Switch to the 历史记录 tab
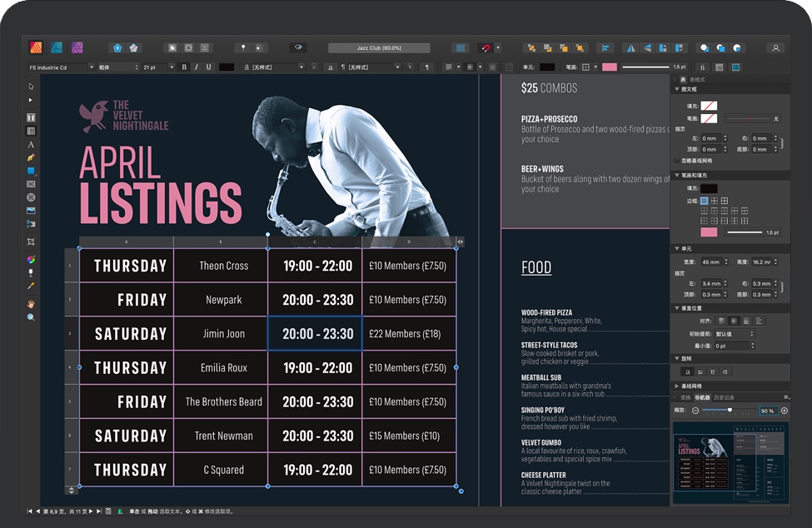Screen dimensions: 812x528 [x=724, y=397]
